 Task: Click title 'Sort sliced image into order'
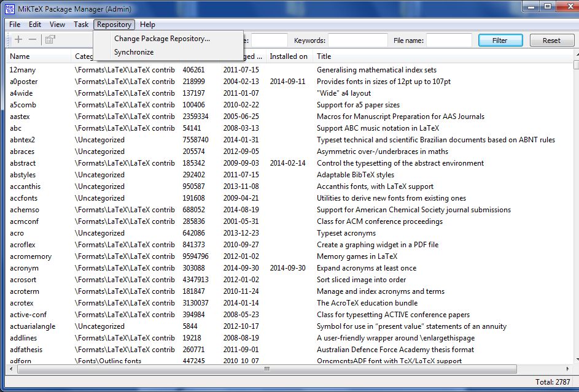[x=361, y=280]
